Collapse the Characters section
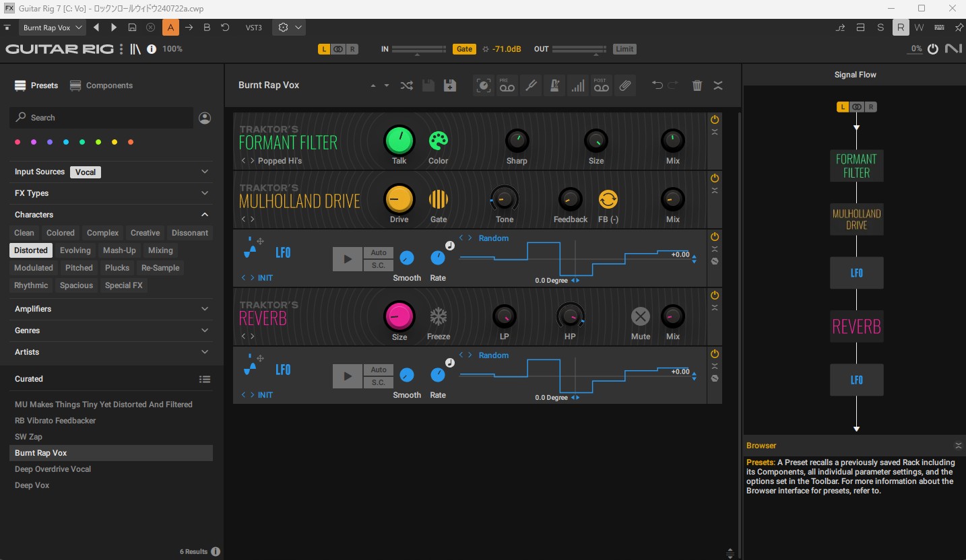The width and height of the screenshot is (966, 560). click(x=205, y=215)
